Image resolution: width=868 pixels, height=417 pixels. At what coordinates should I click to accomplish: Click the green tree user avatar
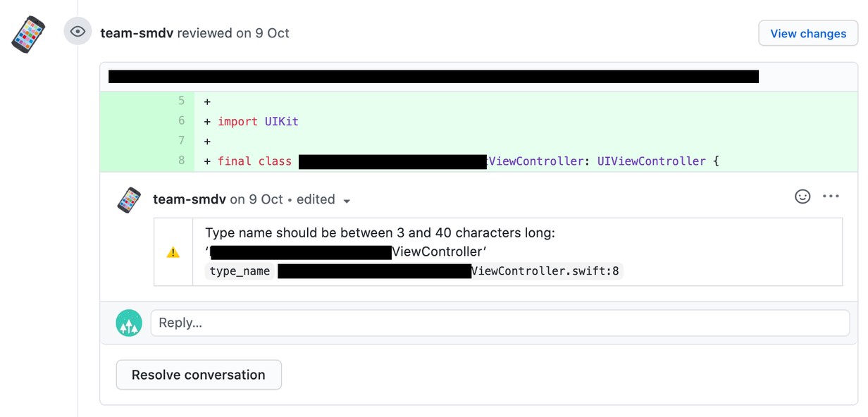pyautogui.click(x=129, y=323)
